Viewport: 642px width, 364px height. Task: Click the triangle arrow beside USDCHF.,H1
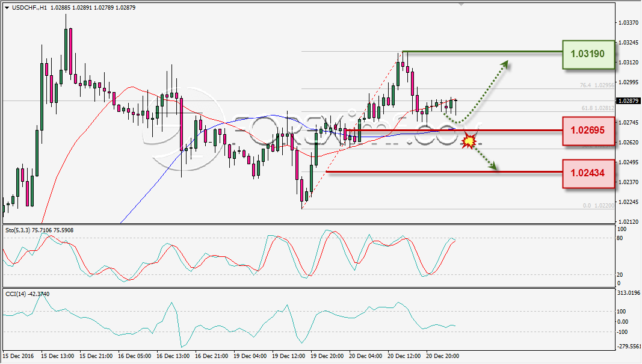pos(7,8)
